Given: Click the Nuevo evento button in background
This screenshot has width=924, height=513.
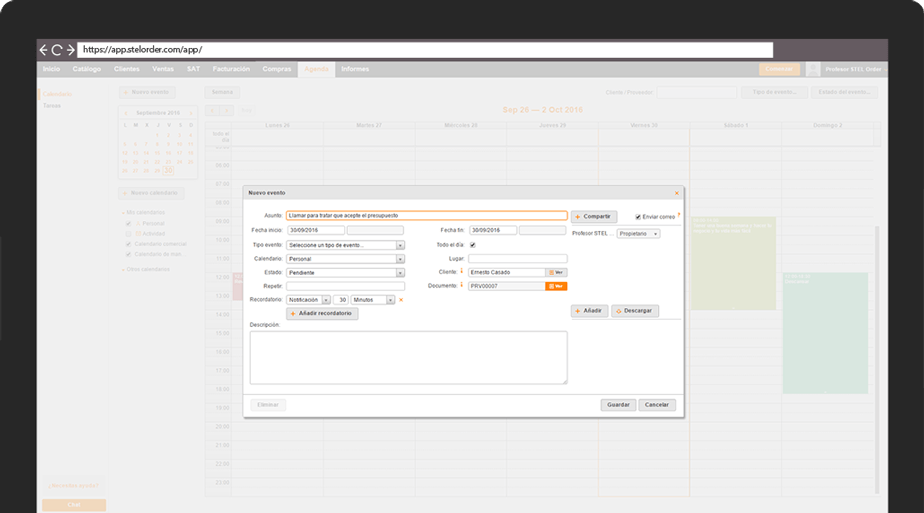Looking at the screenshot, I should (147, 92).
